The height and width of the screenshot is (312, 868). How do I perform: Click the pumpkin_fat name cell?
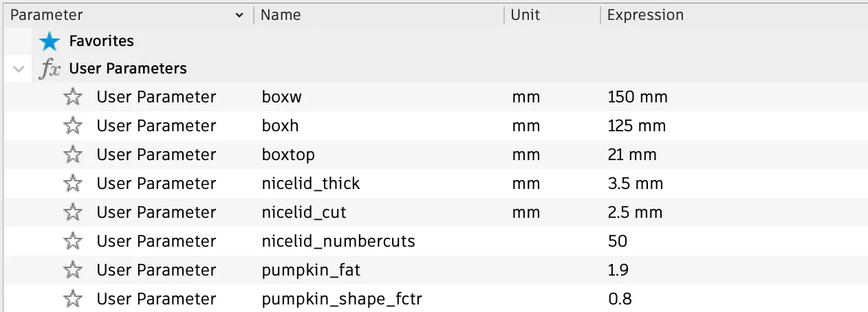(x=311, y=270)
